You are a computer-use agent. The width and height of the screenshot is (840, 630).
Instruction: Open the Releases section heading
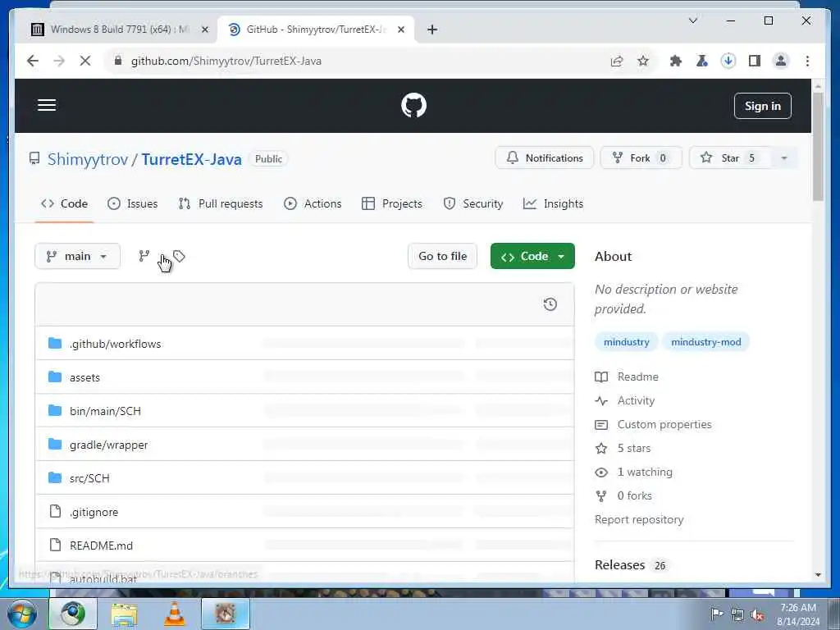click(x=619, y=564)
